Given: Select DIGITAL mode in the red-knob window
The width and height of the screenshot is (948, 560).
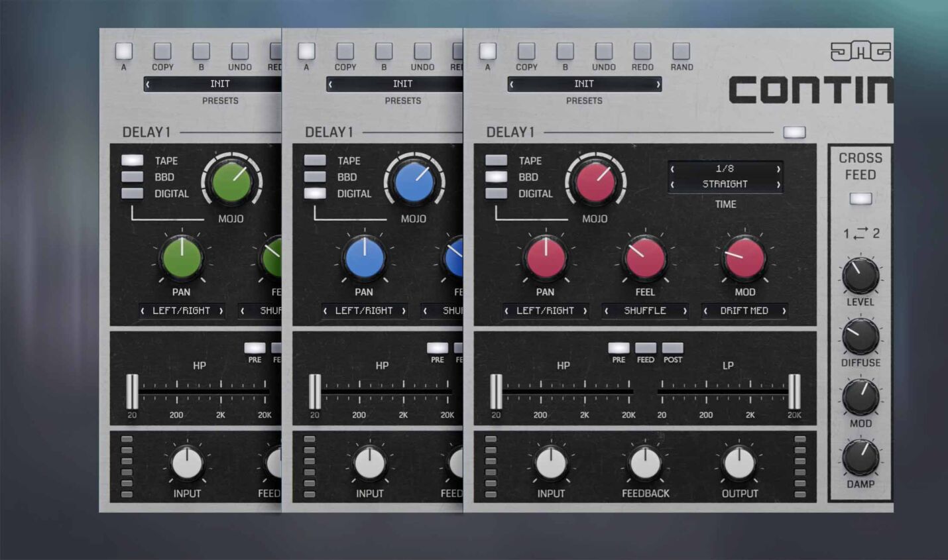Looking at the screenshot, I should point(496,194).
